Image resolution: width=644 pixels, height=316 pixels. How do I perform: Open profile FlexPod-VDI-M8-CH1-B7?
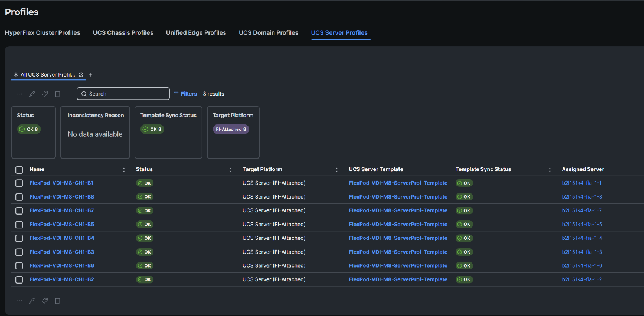coord(61,210)
